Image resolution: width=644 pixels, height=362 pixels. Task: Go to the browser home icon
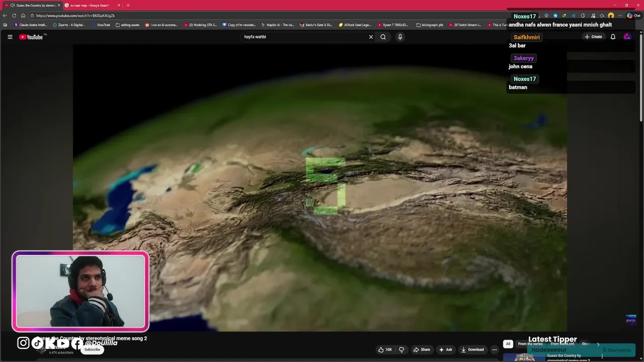(x=23, y=16)
